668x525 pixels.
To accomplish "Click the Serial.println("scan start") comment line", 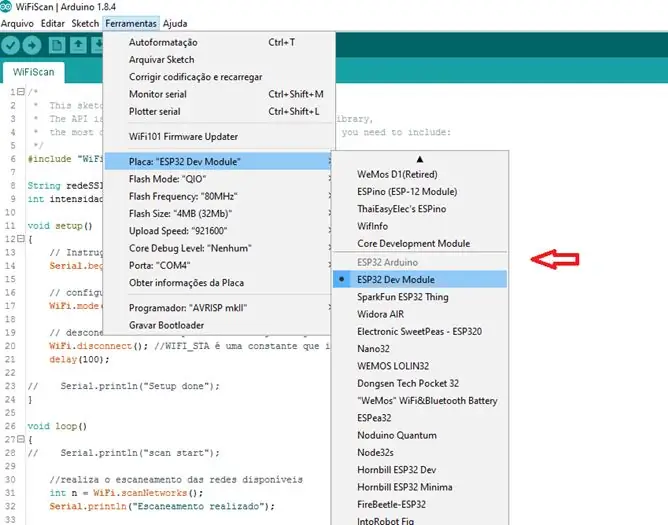I will tap(124, 453).
